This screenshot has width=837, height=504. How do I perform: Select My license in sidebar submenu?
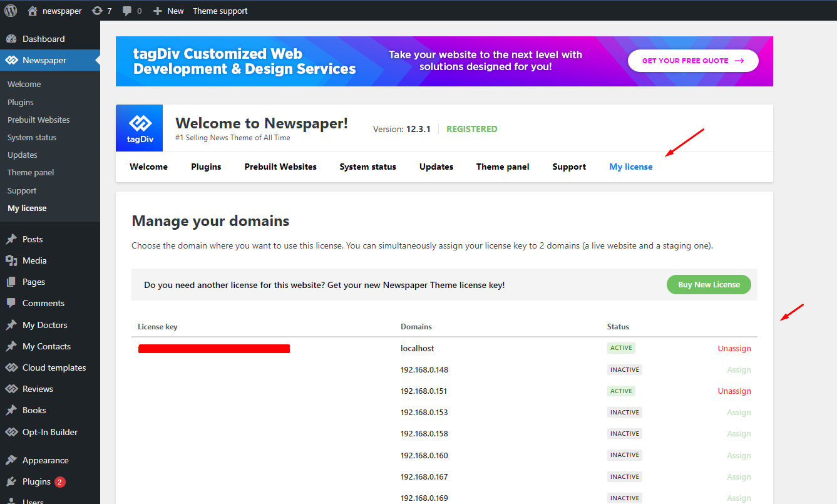tap(27, 208)
